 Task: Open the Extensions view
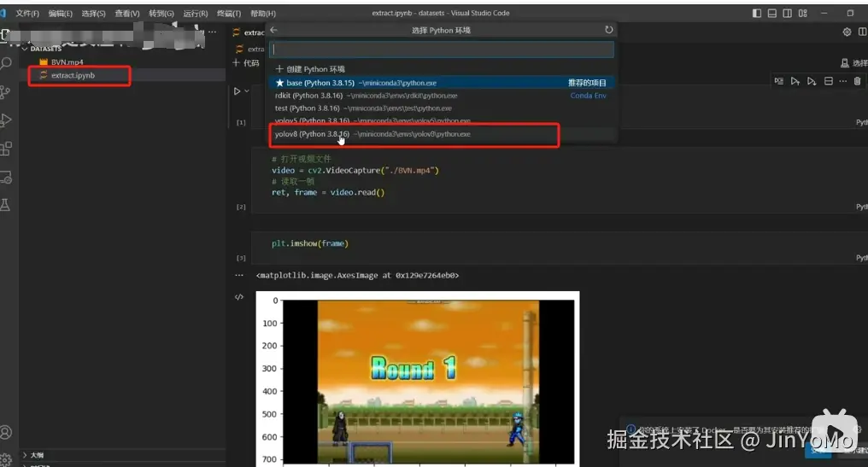click(x=6, y=149)
